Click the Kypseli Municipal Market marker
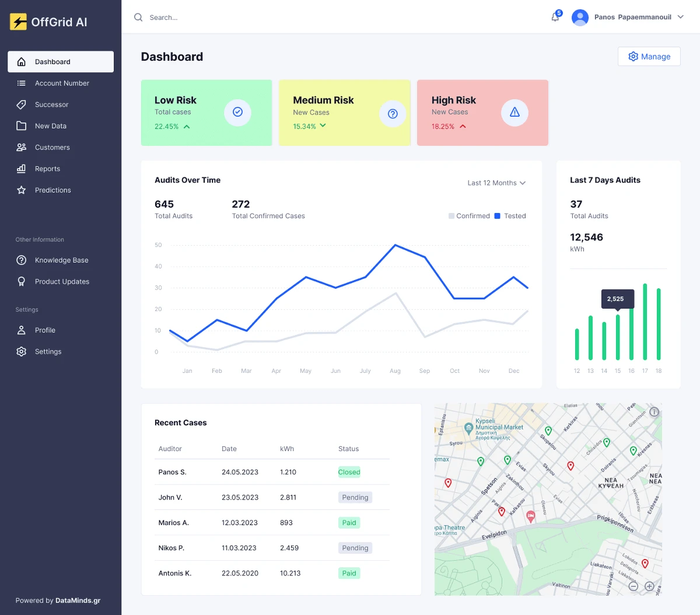This screenshot has height=615, width=700. point(468,428)
